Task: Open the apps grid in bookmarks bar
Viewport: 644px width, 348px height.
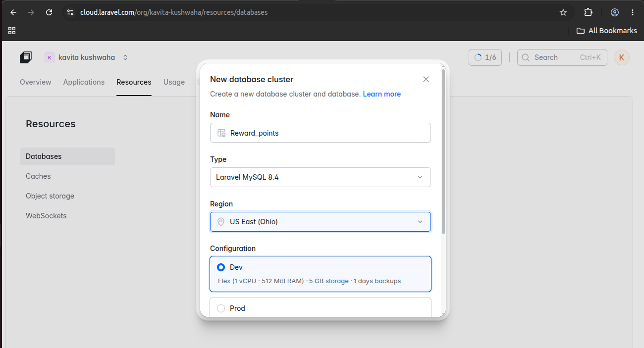Action: pos(12,31)
